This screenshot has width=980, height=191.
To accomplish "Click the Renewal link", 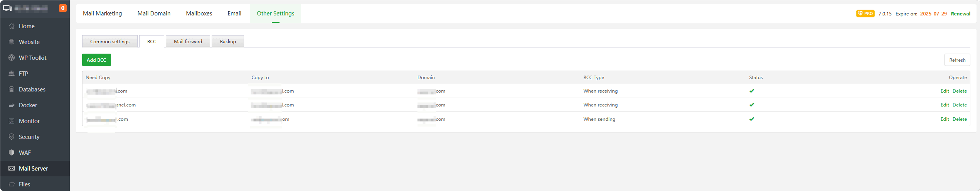I will point(960,14).
